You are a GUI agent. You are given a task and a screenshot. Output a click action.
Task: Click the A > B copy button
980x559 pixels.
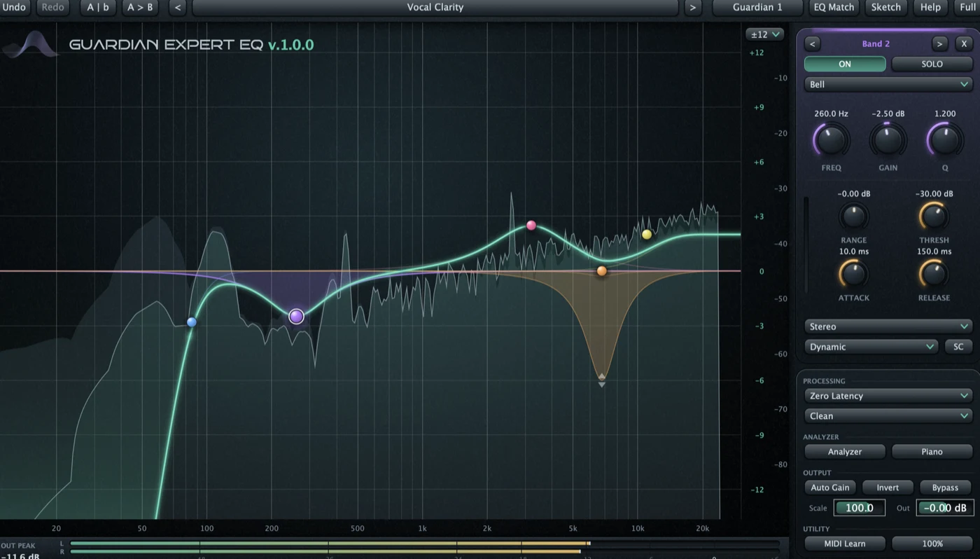click(140, 7)
